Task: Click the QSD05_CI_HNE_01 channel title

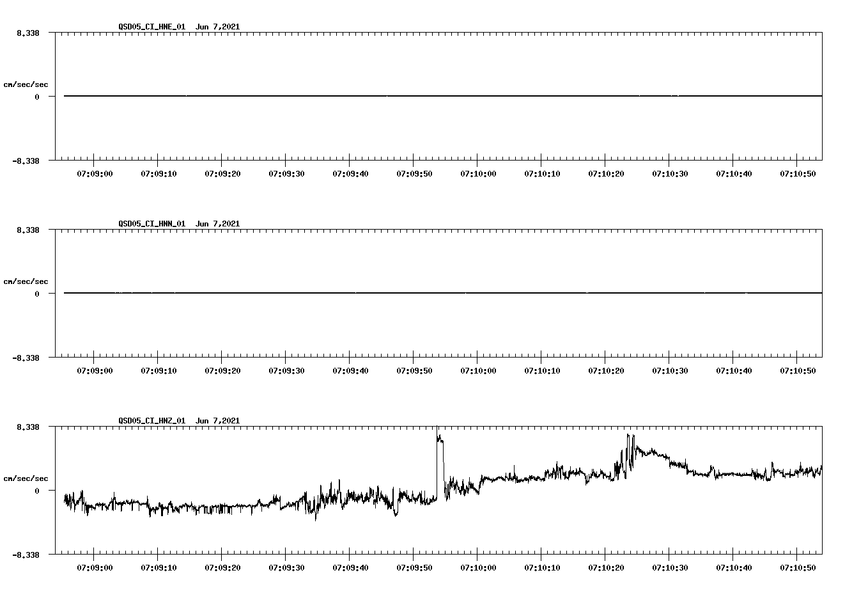Action: [152, 27]
